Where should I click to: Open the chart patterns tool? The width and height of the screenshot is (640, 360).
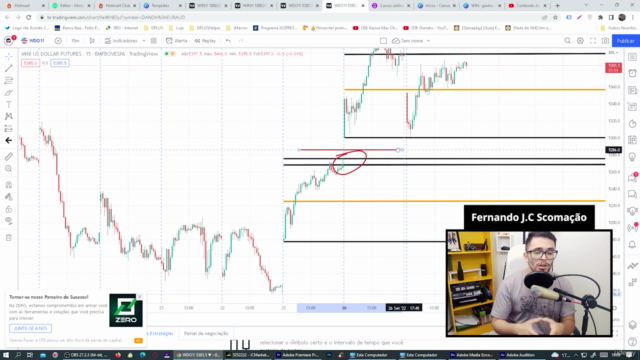[9, 116]
